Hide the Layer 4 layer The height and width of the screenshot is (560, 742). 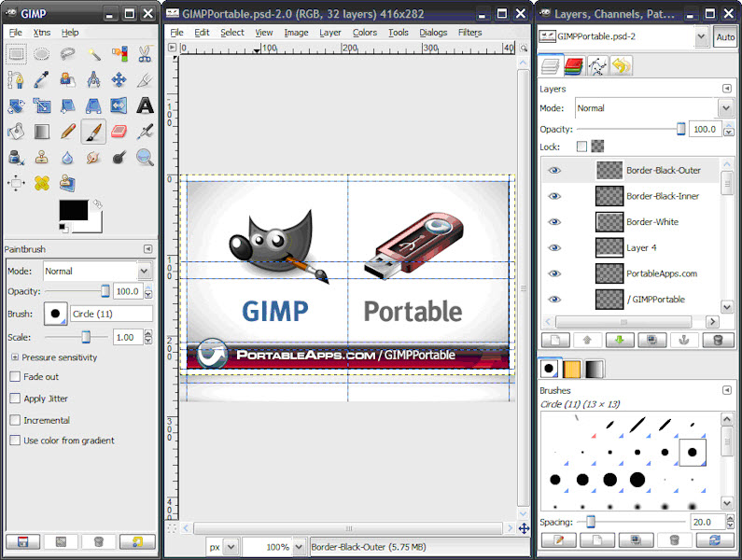pos(554,247)
